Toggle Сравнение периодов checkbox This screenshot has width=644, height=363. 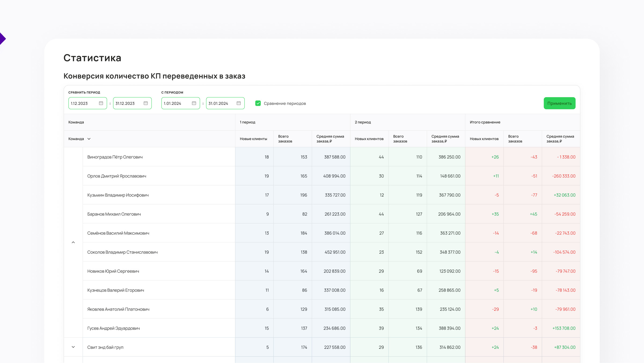pos(258,103)
